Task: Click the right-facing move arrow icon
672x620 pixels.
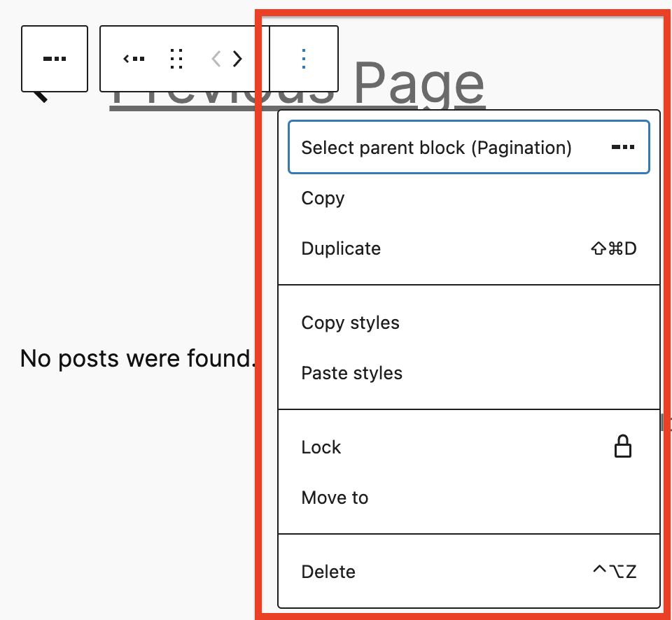Action: 238,59
